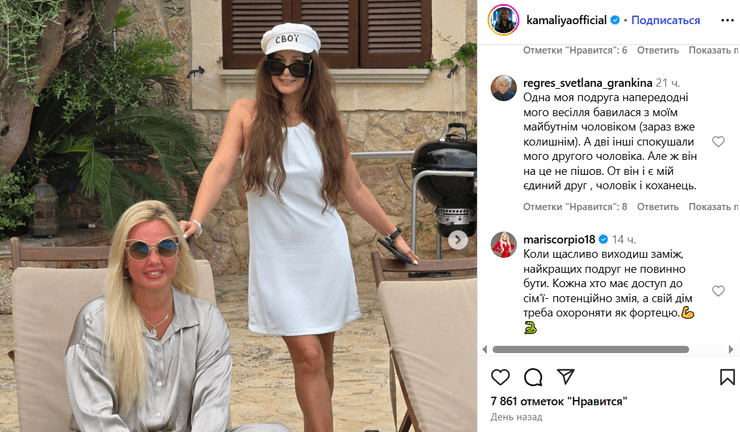Viewport: 740px width, 432px height.
Task: Save post with bookmark icon
Action: pyautogui.click(x=727, y=377)
